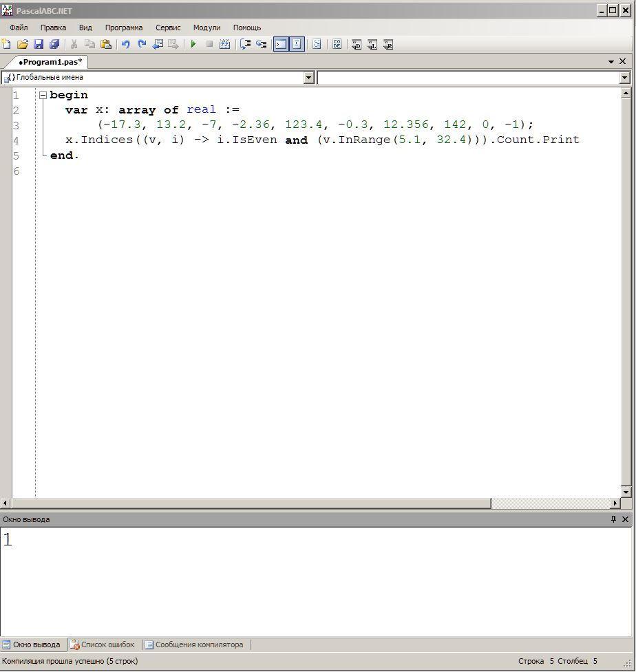The image size is (636, 672).
Task: Click the 'real' type name on line 2
Action: pyautogui.click(x=201, y=110)
